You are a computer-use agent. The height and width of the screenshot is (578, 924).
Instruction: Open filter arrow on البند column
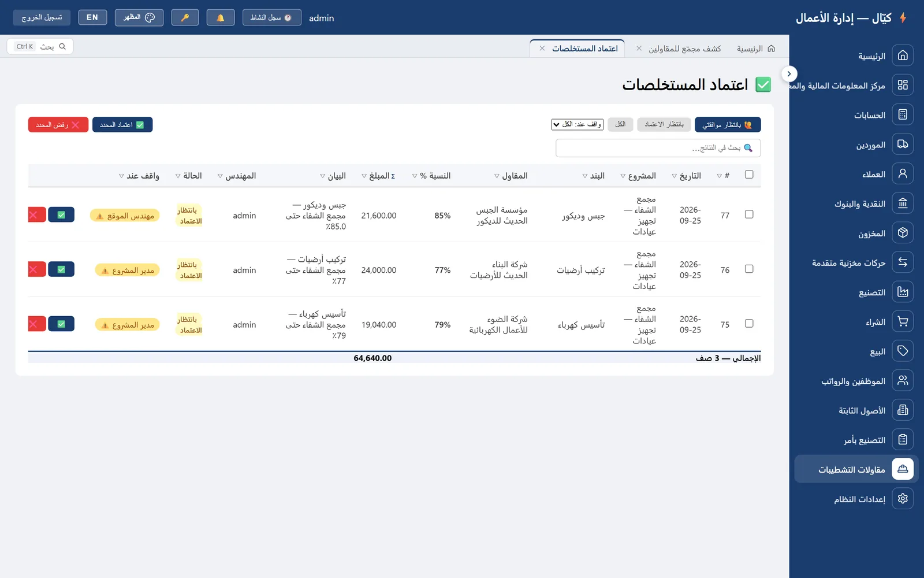click(585, 176)
